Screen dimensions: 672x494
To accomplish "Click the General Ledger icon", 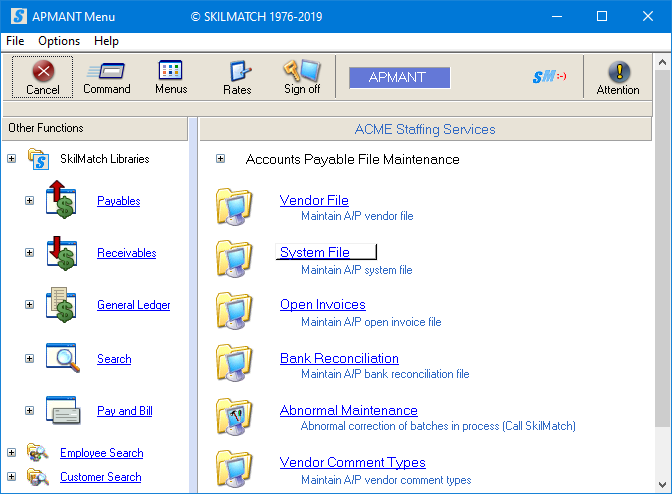I will click(x=61, y=305).
